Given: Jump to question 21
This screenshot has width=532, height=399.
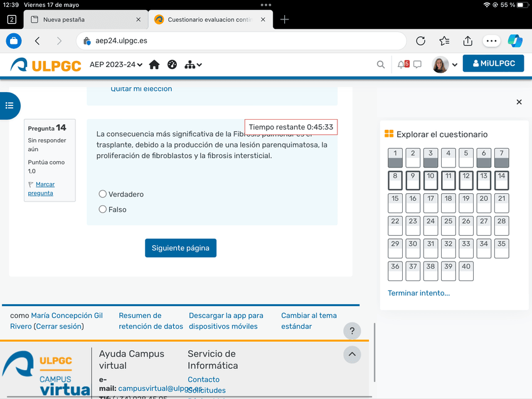Looking at the screenshot, I should pyautogui.click(x=501, y=203).
